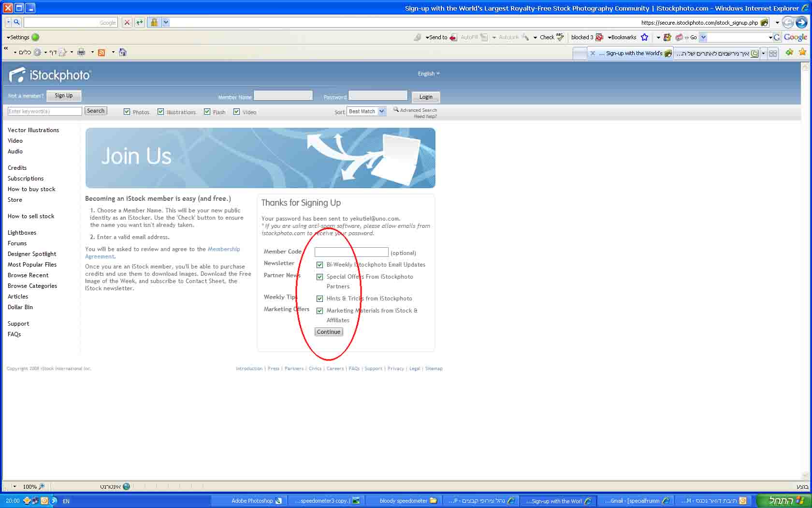Uncheck Bi-Weekly iStockphoto Email Updates
Viewport: 812px width, 508px height.
click(x=319, y=265)
